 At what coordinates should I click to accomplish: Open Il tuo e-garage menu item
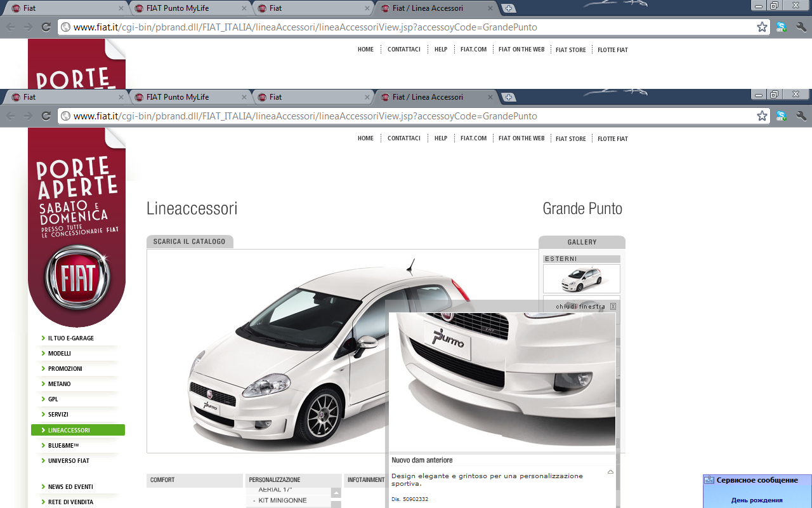click(70, 338)
